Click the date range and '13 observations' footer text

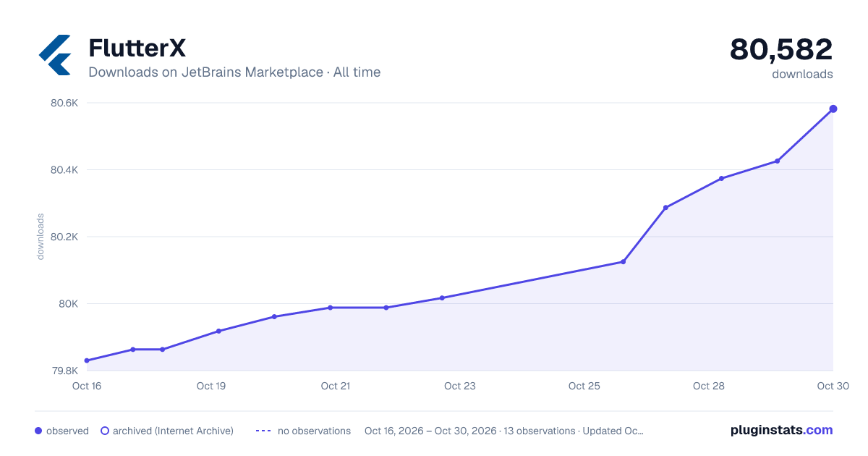(504, 431)
